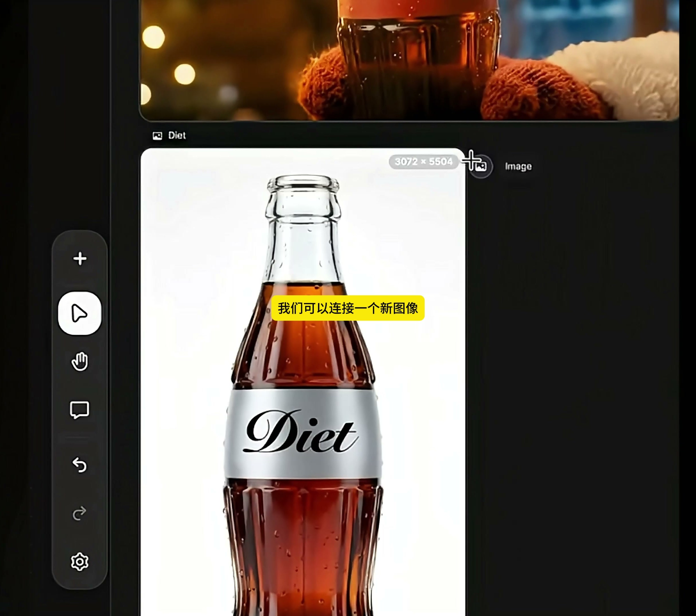Redo the last action

(80, 513)
